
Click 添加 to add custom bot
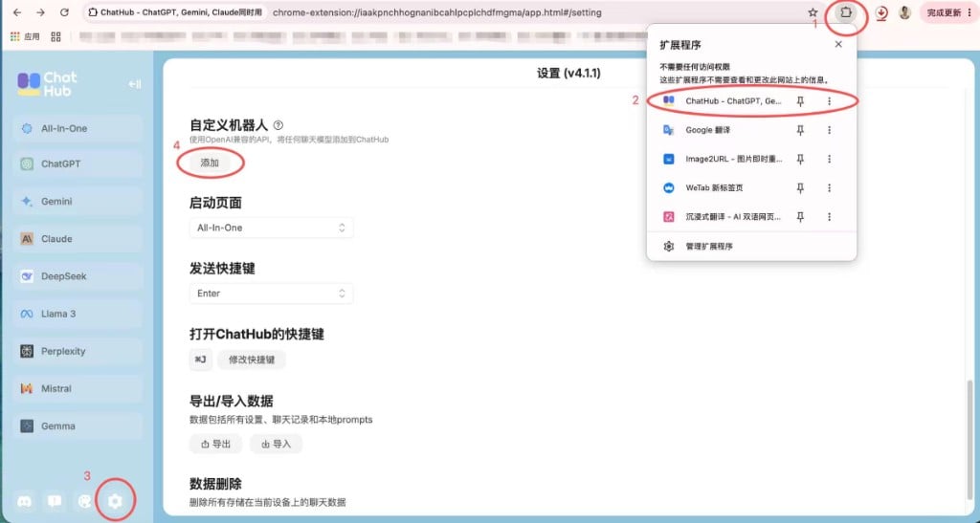pyautogui.click(x=210, y=163)
